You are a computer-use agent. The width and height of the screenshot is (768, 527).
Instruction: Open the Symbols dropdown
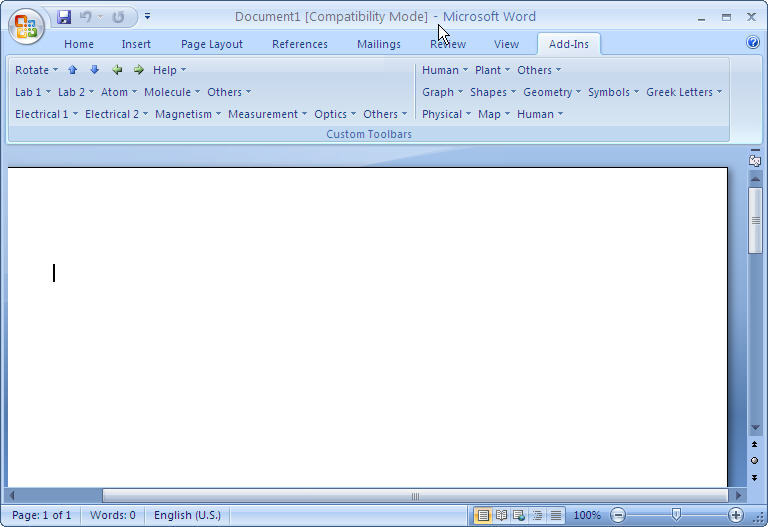click(613, 92)
